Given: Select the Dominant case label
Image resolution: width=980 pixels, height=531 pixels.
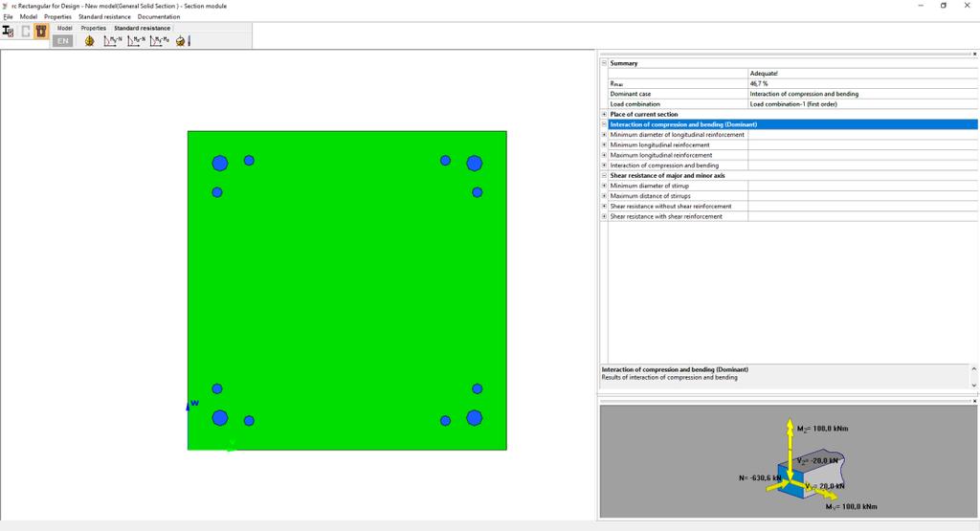Looking at the screenshot, I should click(631, 94).
